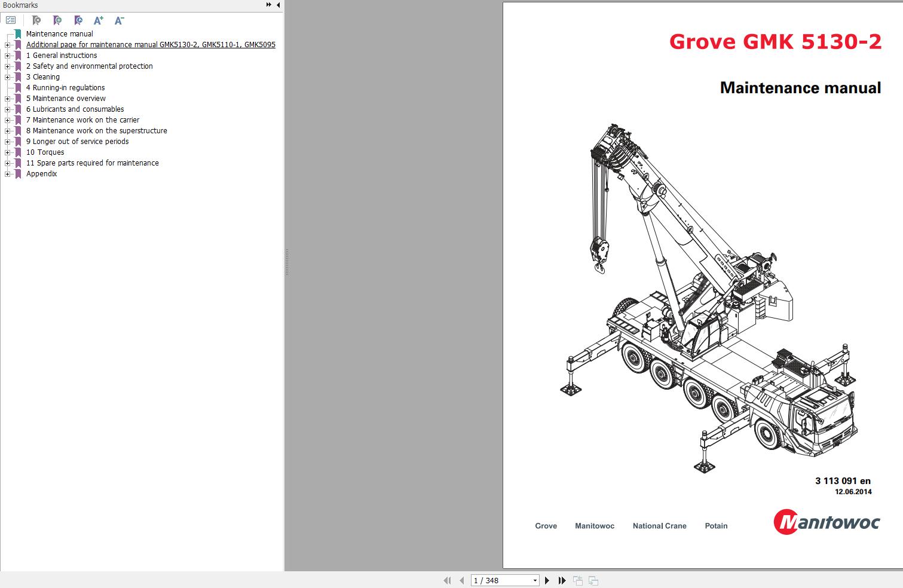The image size is (903, 588).
Task: Open the page number dropdown arrow
Action: [535, 580]
